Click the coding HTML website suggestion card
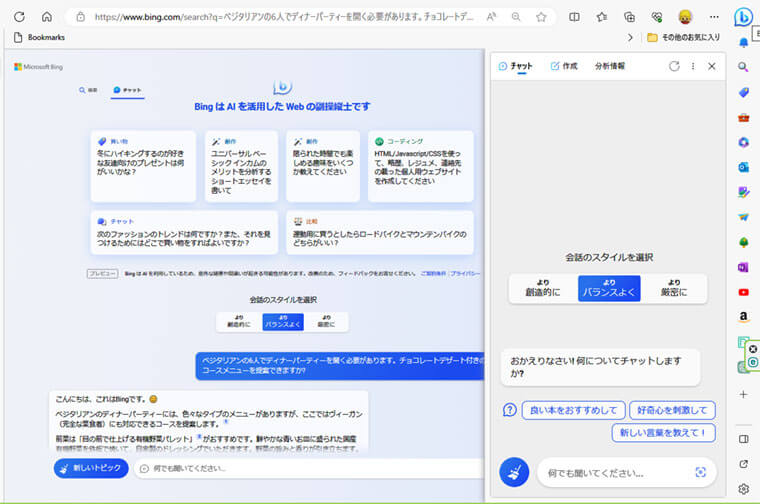 click(420, 166)
